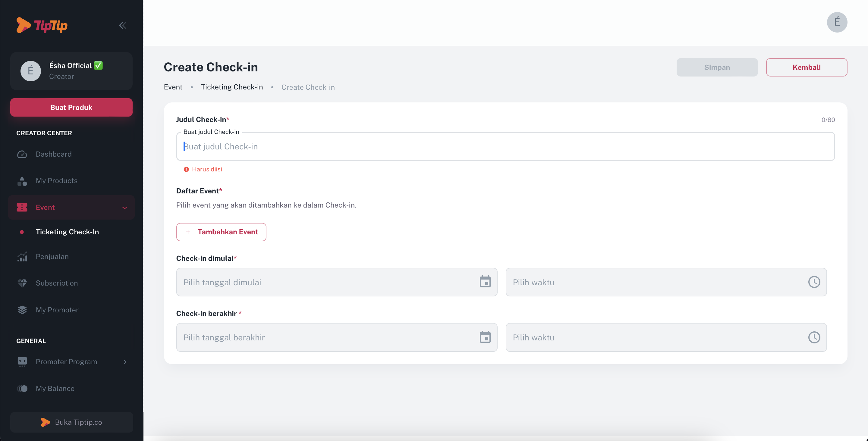This screenshot has height=441, width=868.
Task: Expand the Promoter Program submenu arrow
Action: tap(125, 361)
